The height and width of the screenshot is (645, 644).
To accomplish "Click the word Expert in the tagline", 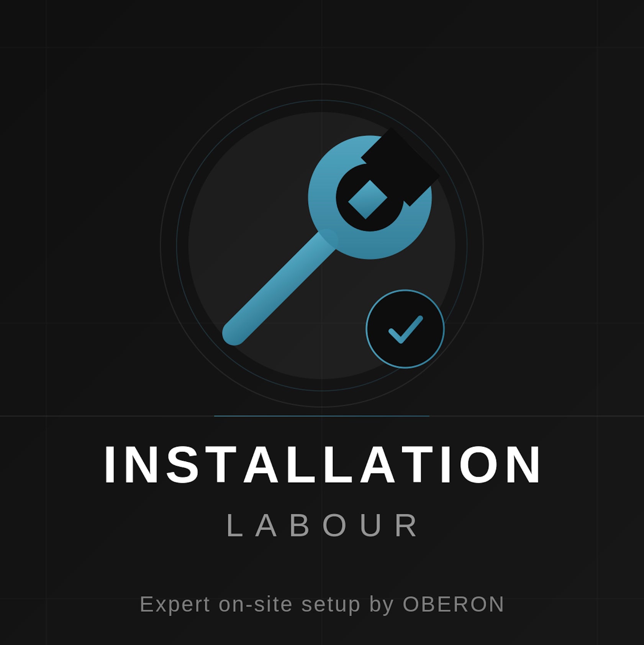I will pos(175,605).
